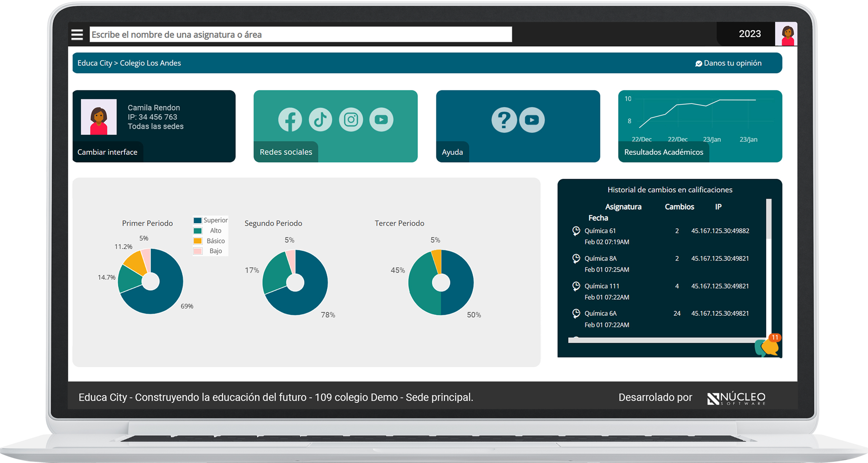Click the Colegio Los Andes breadcrumb
Screen dimensions: 868x463
[150, 63]
